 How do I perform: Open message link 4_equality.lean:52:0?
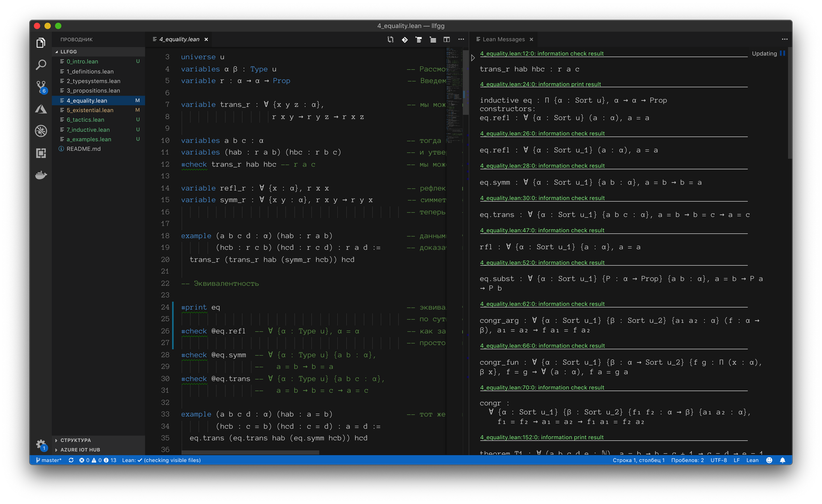542,262
